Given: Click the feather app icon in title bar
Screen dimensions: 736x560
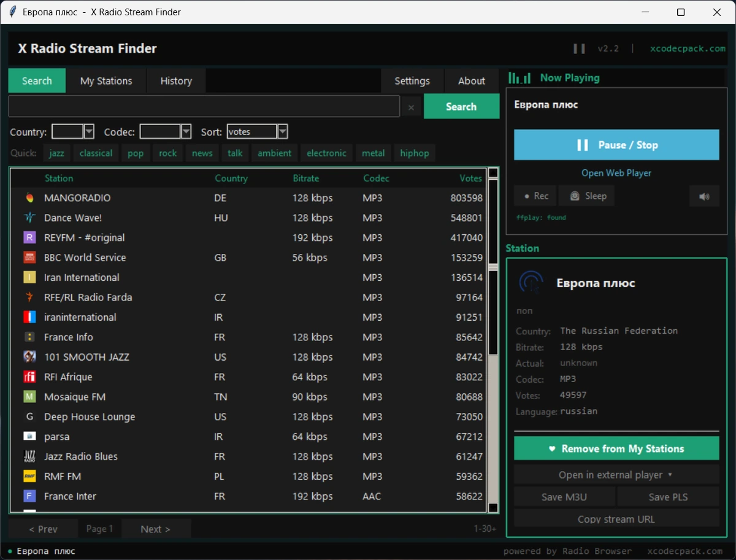Looking at the screenshot, I should pyautogui.click(x=12, y=12).
